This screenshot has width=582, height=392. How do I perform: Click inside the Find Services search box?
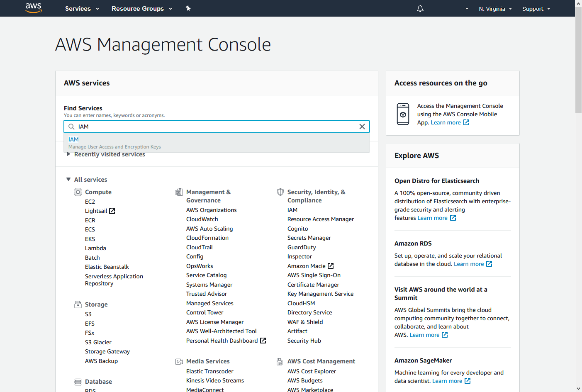[217, 127]
